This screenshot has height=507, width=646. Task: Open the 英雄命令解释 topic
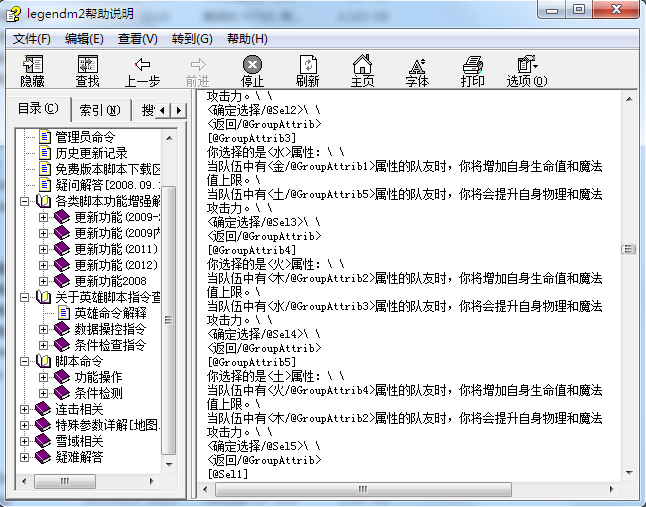[x=110, y=313]
